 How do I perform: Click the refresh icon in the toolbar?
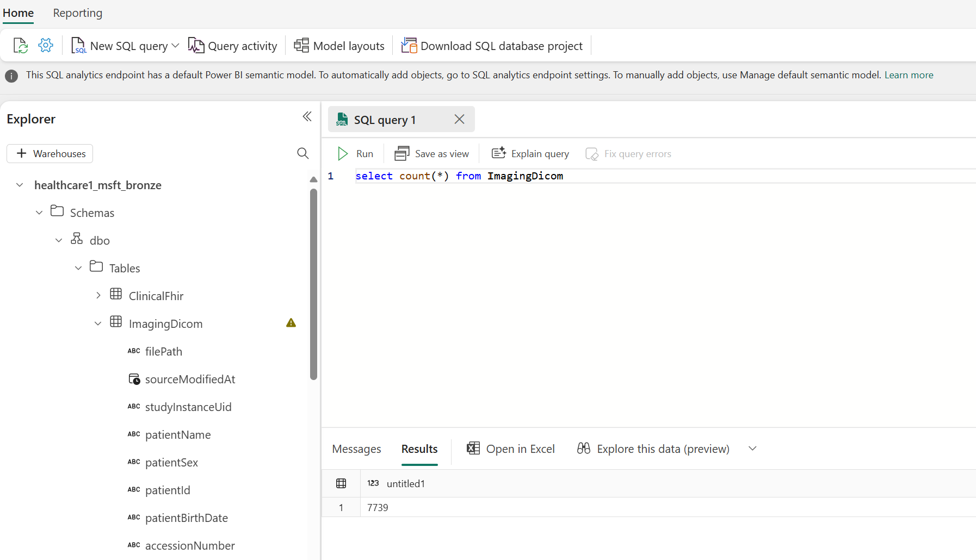[x=21, y=46]
